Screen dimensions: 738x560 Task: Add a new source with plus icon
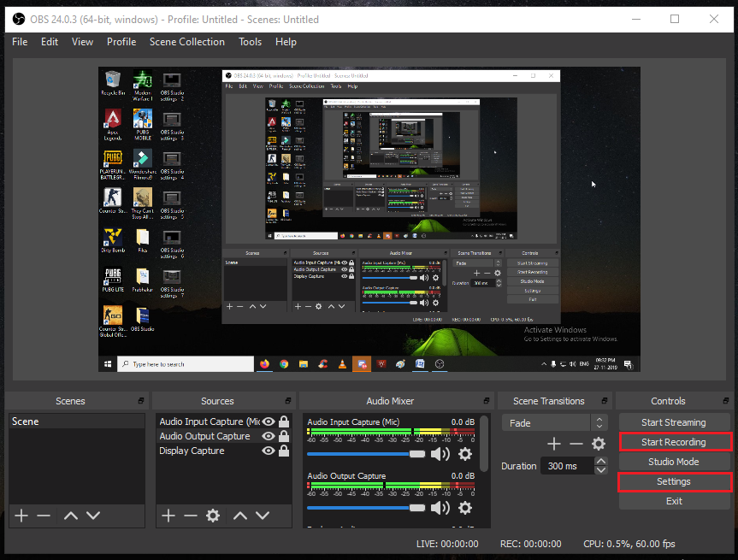168,516
